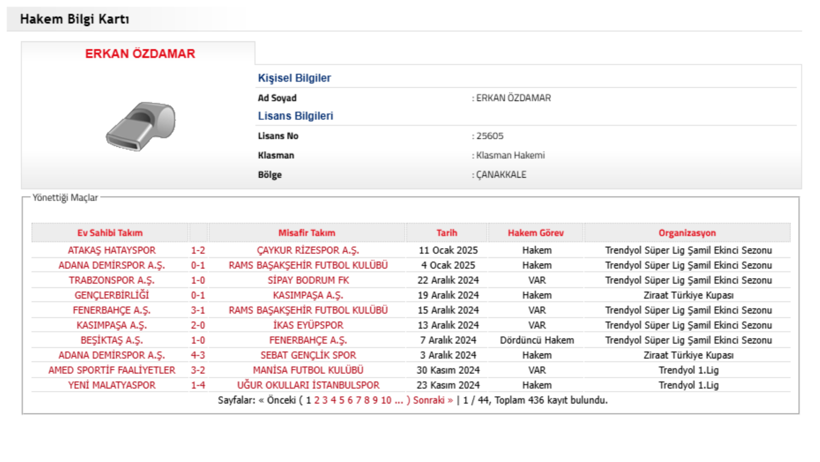
Task: Go to page 5 of results
Action: [343, 400]
